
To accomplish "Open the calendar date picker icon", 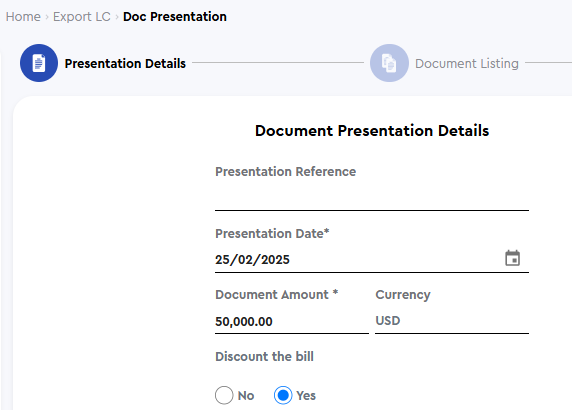I will (x=512, y=258).
